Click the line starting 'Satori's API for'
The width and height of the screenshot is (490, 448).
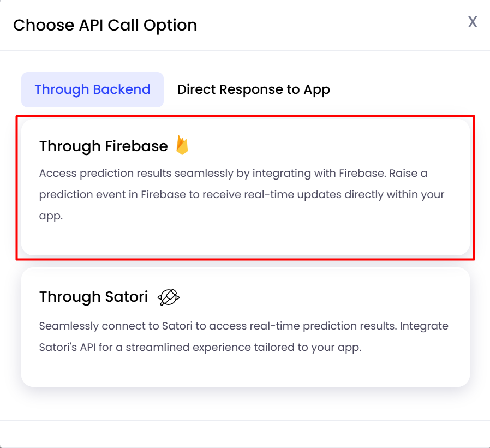click(x=200, y=348)
